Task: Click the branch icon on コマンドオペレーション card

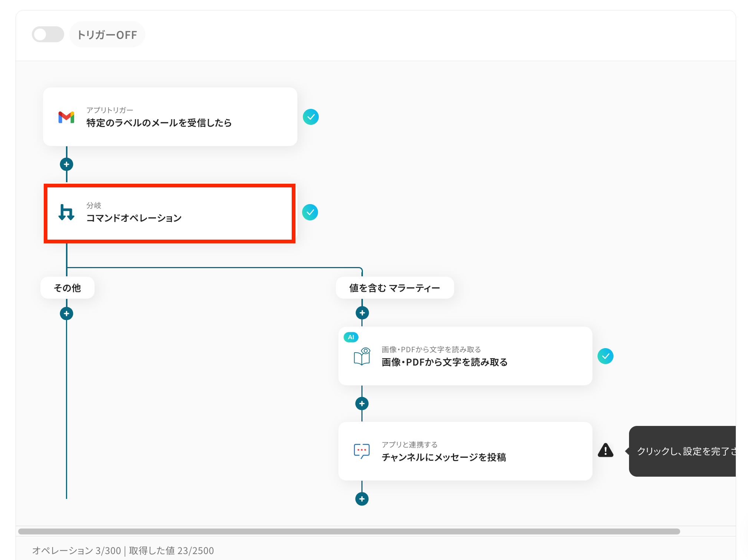Action: pos(67,213)
